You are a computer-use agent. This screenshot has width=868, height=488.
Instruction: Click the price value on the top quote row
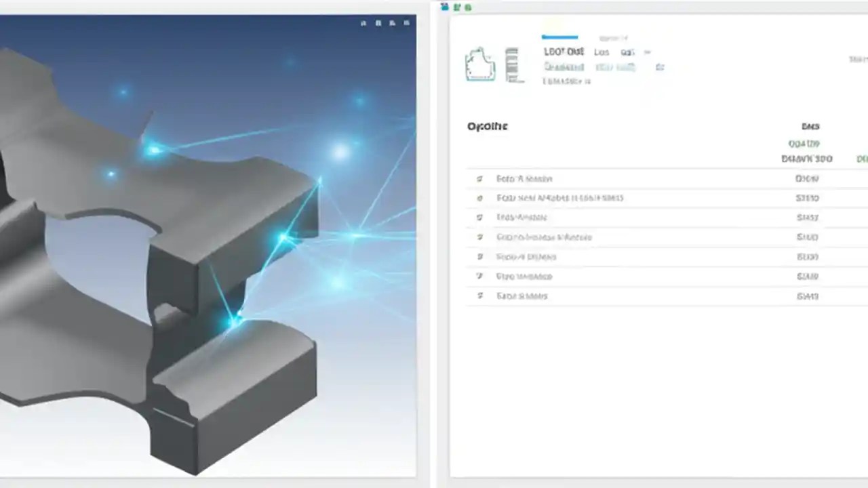[806, 178]
